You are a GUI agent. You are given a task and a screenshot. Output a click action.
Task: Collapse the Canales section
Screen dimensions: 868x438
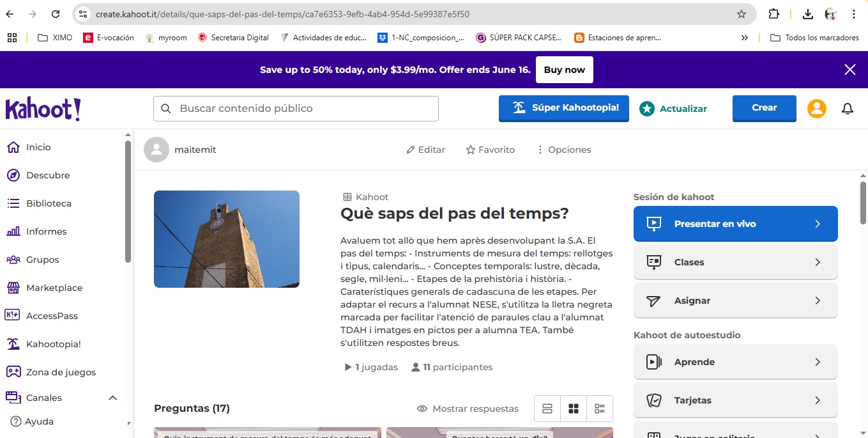coord(112,397)
